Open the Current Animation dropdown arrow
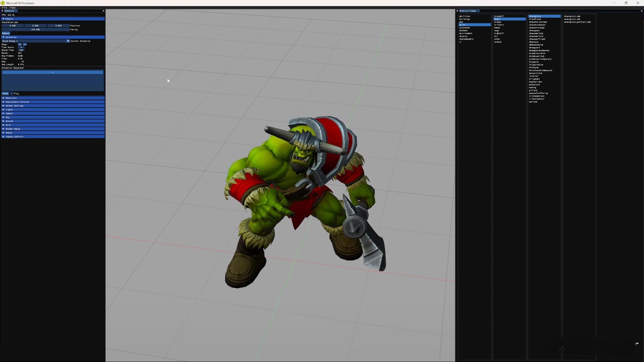644x362 pixels. pos(68,41)
